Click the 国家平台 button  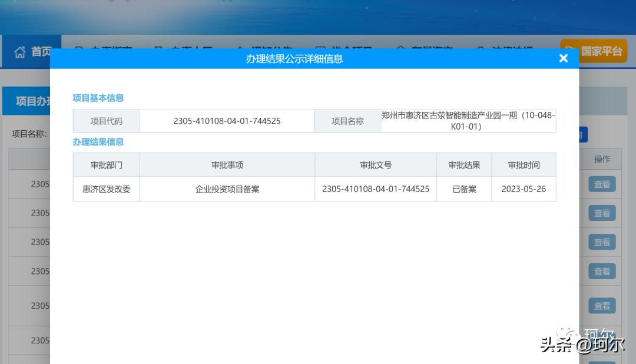(x=594, y=51)
